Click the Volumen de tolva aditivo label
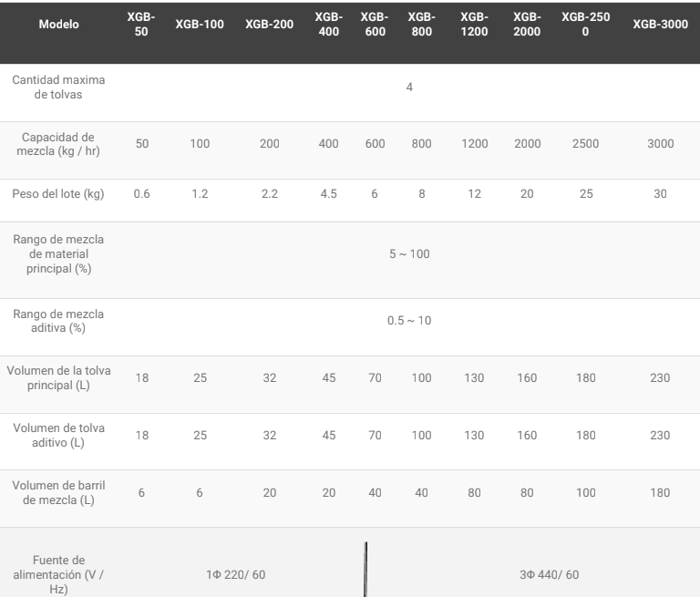This screenshot has height=597, width=700. pos(58,435)
